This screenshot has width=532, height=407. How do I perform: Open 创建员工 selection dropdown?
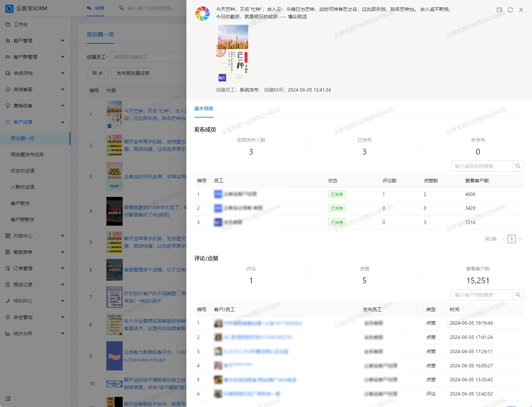coord(148,57)
